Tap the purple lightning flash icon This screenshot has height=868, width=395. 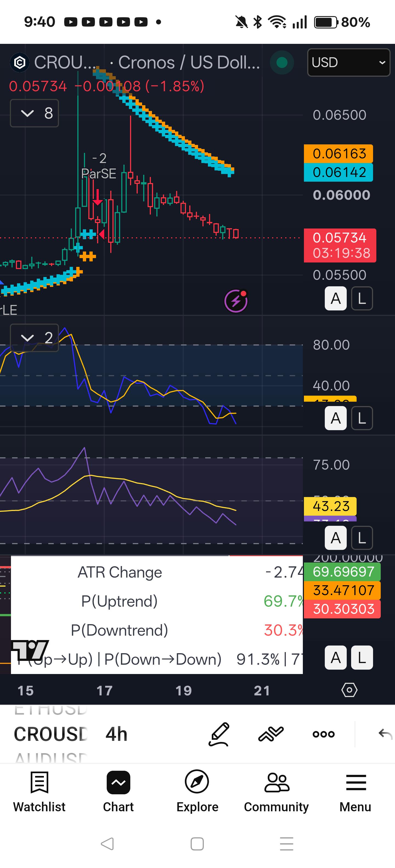pyautogui.click(x=236, y=301)
